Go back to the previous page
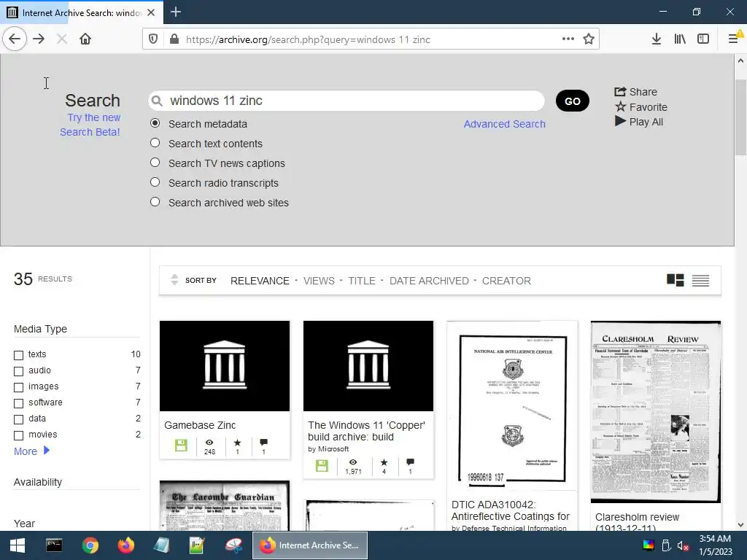The height and width of the screenshot is (560, 747). coord(15,39)
